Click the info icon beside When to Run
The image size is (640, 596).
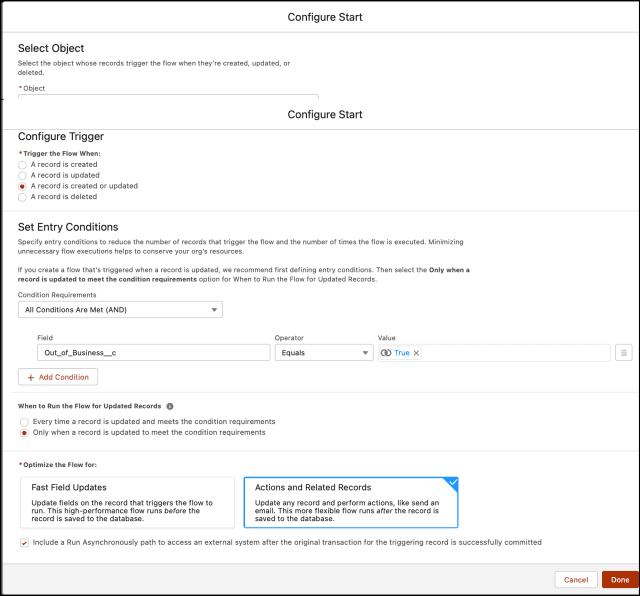(x=170, y=406)
